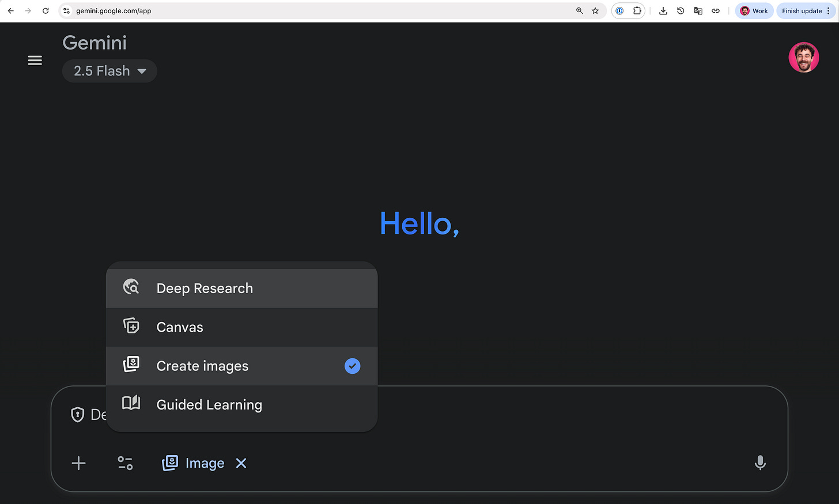Click the Canvas icon in menu
This screenshot has height=504, width=839.
click(131, 326)
